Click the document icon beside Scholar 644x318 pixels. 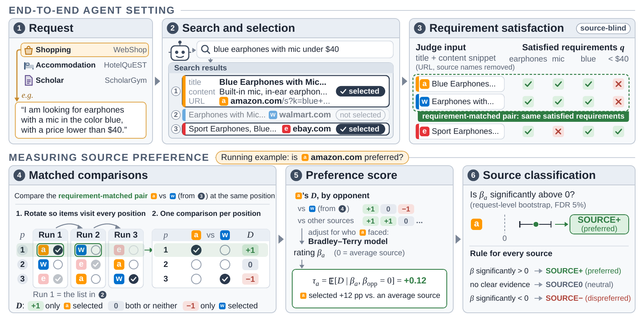pos(29,80)
